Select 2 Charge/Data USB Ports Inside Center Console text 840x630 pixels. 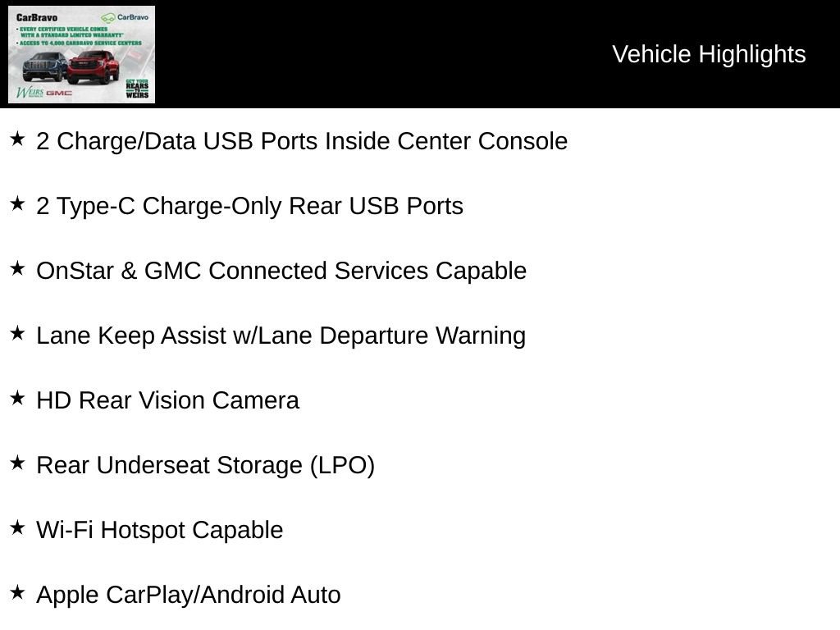coord(302,141)
